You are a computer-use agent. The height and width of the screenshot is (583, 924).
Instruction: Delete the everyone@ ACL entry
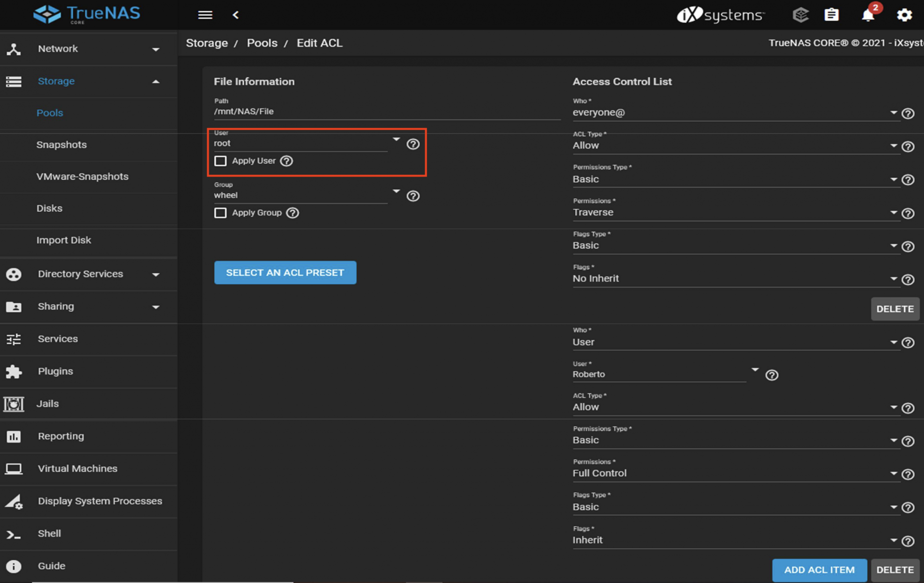click(895, 309)
